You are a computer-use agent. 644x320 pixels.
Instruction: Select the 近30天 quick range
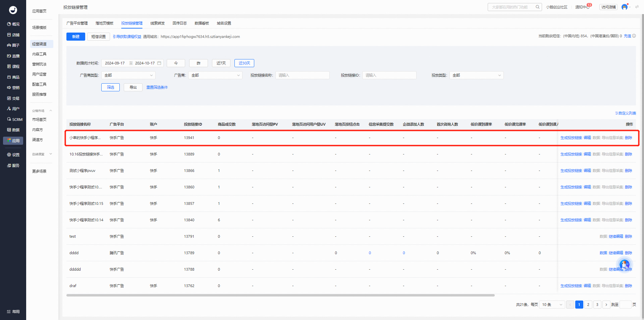pyautogui.click(x=244, y=63)
